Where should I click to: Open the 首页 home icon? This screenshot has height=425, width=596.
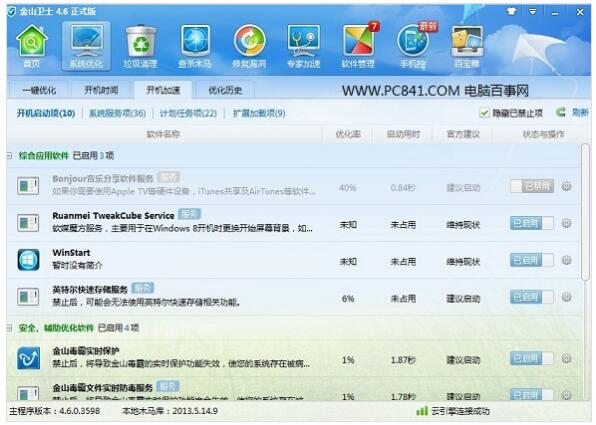click(x=32, y=46)
